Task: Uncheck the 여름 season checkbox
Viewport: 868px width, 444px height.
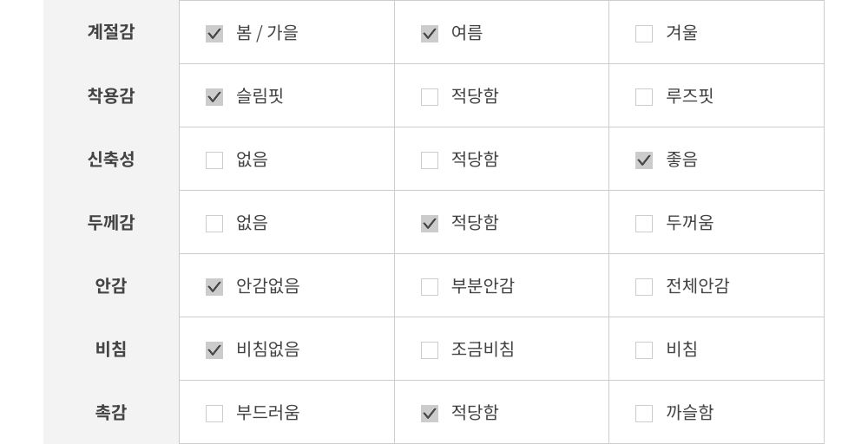Action: click(430, 34)
